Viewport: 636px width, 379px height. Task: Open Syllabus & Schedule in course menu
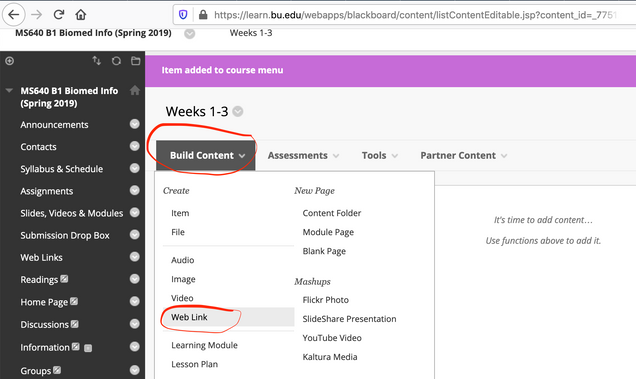tap(62, 169)
